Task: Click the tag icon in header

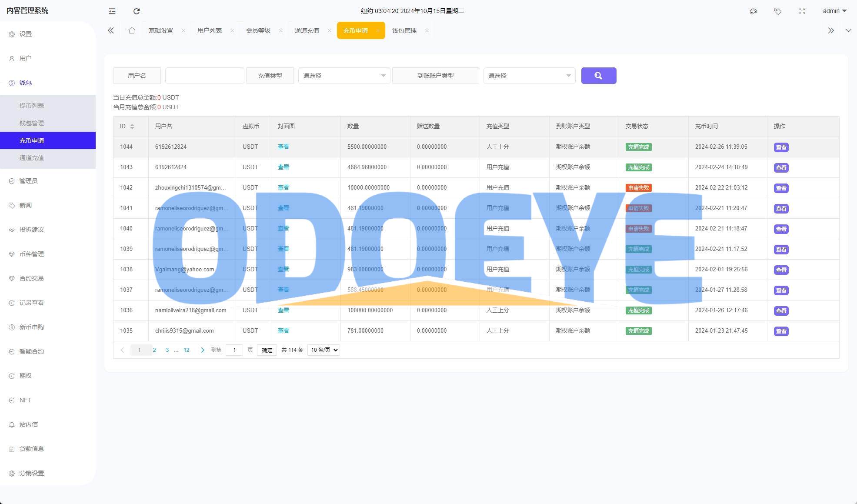Action: (x=778, y=11)
